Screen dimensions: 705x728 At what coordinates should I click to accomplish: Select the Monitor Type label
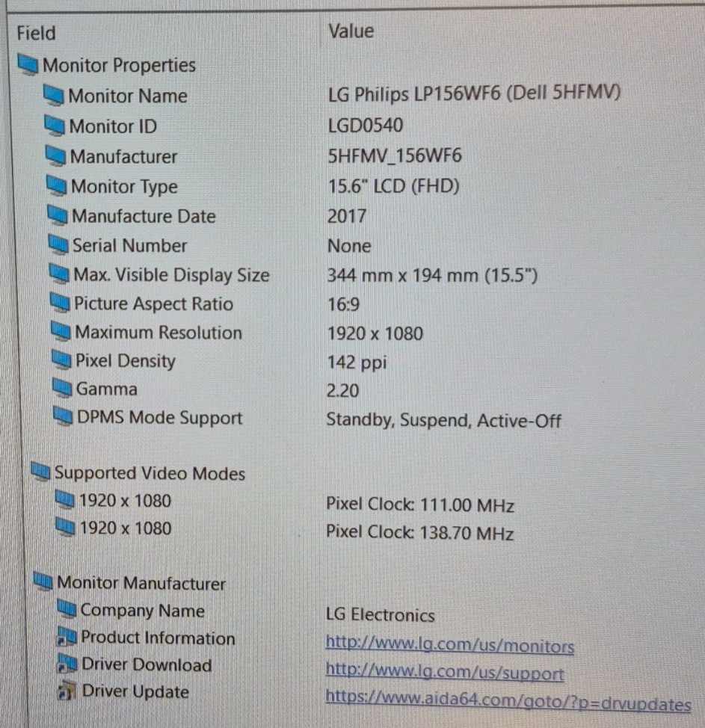coord(124,187)
